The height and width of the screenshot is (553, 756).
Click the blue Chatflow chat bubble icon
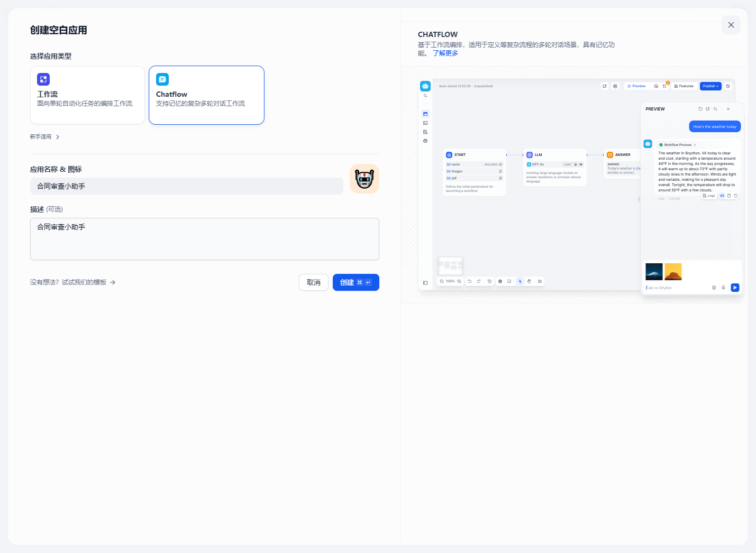[162, 79]
